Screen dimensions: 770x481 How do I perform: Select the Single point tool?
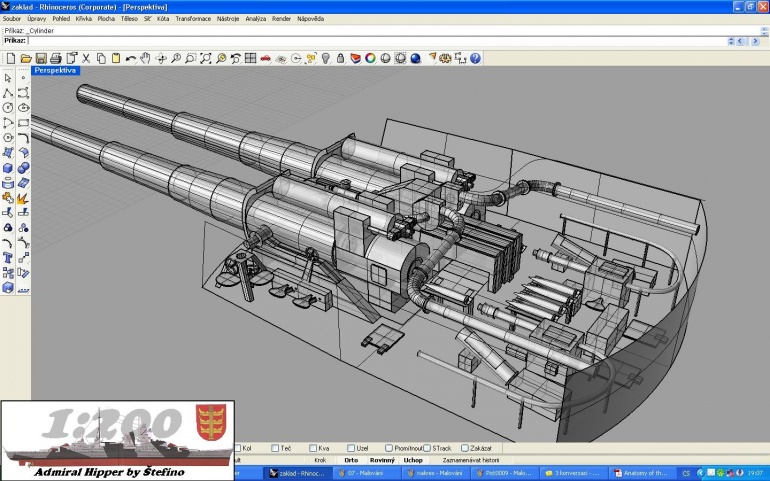tap(23, 78)
